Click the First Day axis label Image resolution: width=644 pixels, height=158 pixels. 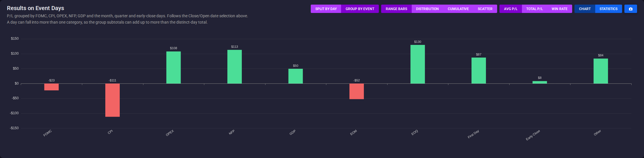click(473, 134)
